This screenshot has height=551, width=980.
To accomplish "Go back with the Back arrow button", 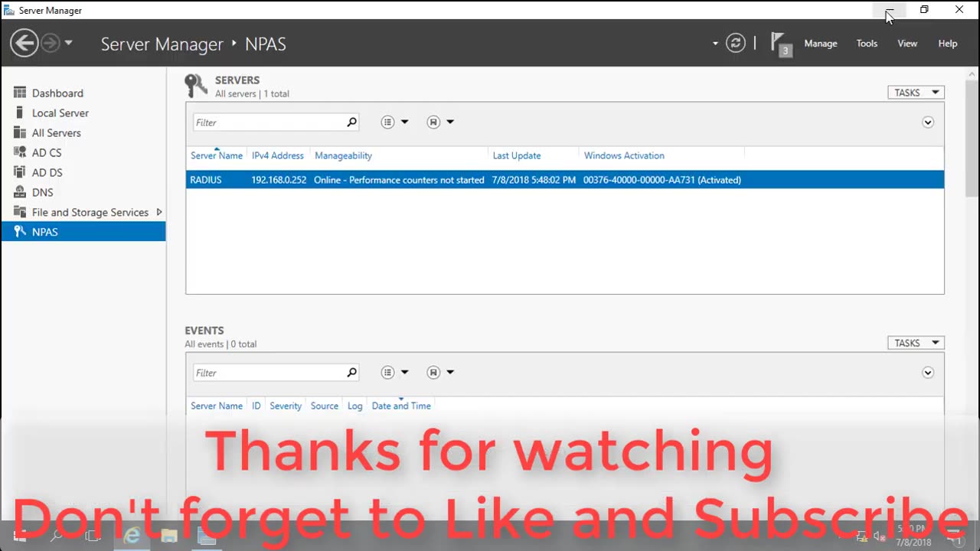I will pyautogui.click(x=24, y=43).
